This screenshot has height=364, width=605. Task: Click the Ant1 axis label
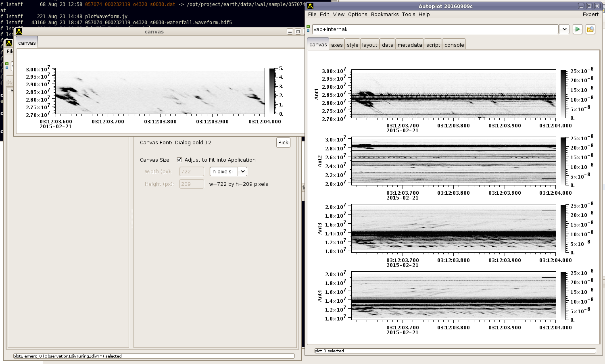pos(316,94)
